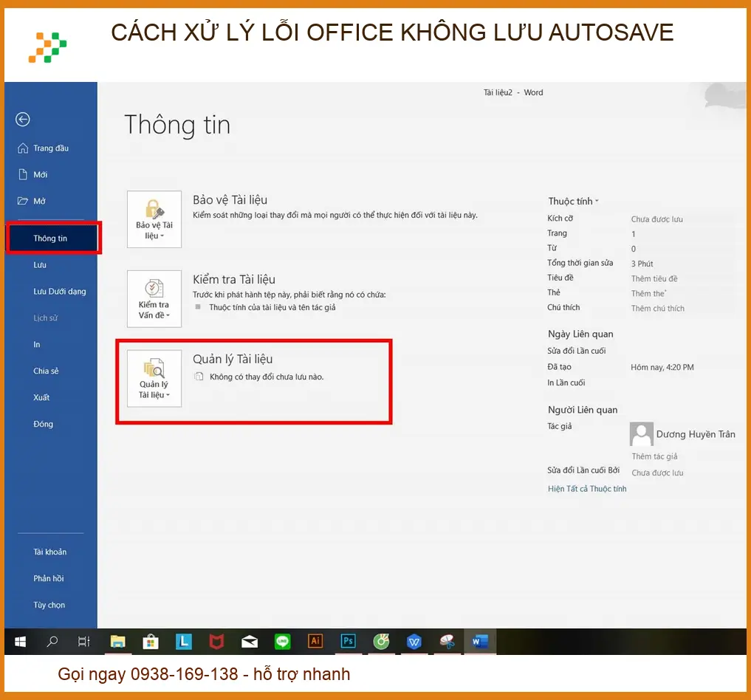751x700 pixels.
Task: Click Thêm thẻ tags field
Action: coord(648,293)
